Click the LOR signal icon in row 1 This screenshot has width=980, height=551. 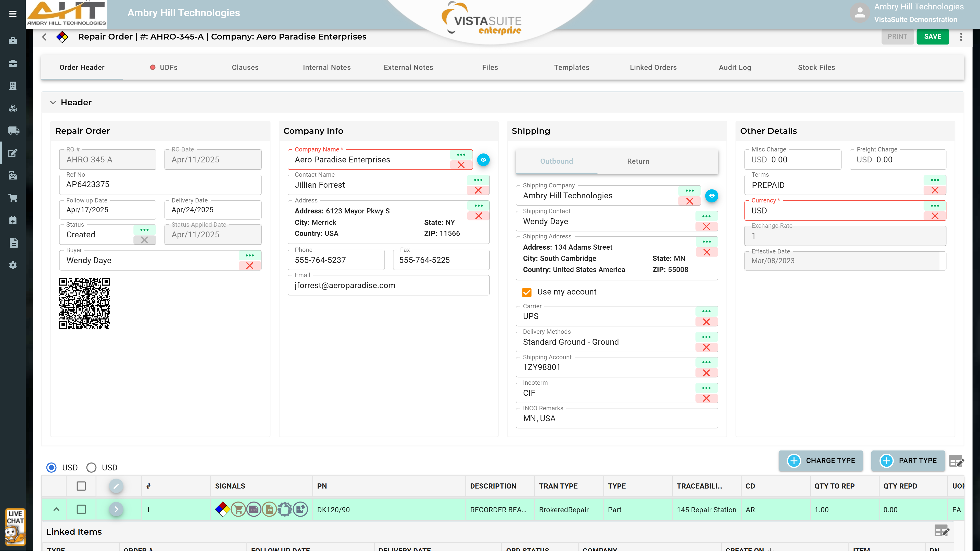pyautogui.click(x=269, y=509)
